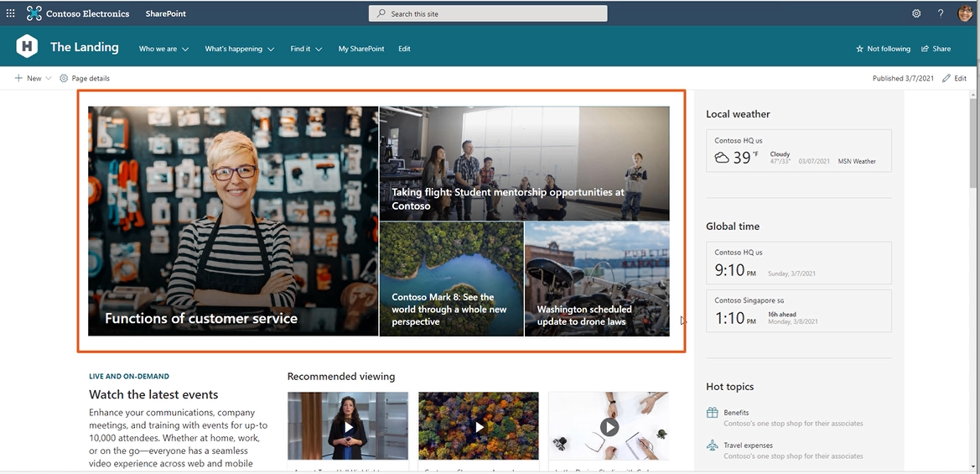Image resolution: width=980 pixels, height=474 pixels.
Task: Open the app launcher waffle icon
Action: coord(10,13)
